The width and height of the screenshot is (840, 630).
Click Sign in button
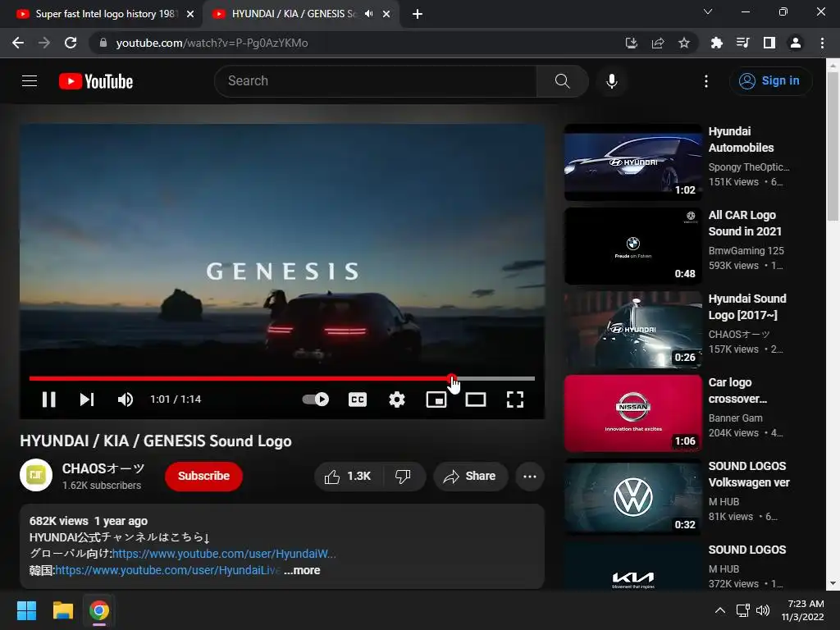[770, 81]
